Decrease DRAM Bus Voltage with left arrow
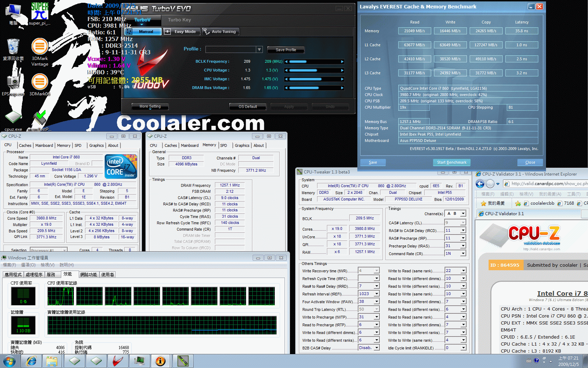 tap(286, 88)
